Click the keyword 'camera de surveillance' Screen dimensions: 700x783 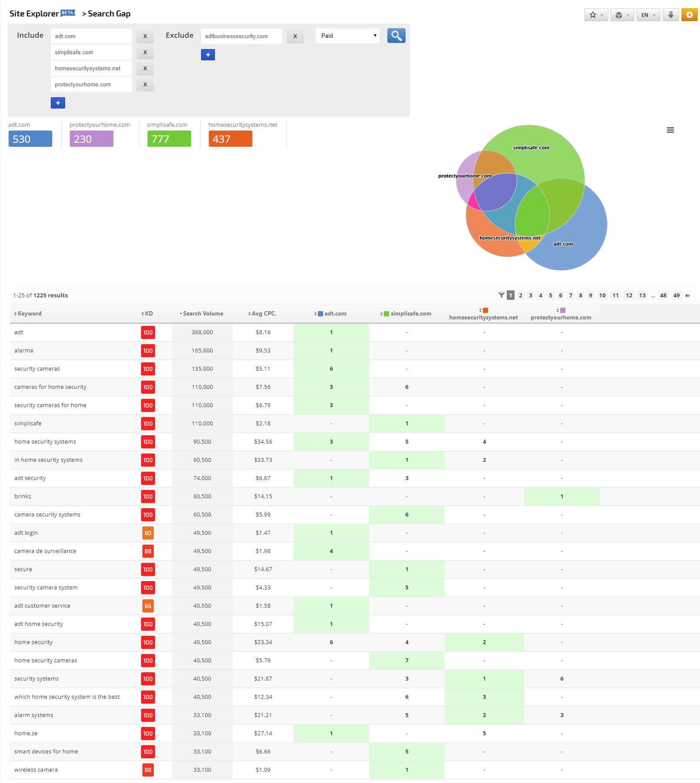[x=45, y=551]
